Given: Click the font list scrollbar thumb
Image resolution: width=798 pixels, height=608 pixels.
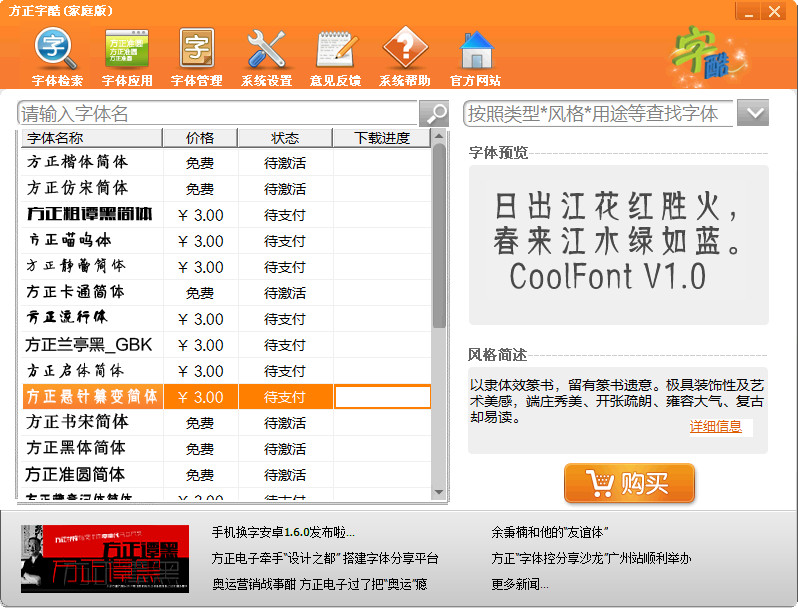Looking at the screenshot, I should coord(439,236).
